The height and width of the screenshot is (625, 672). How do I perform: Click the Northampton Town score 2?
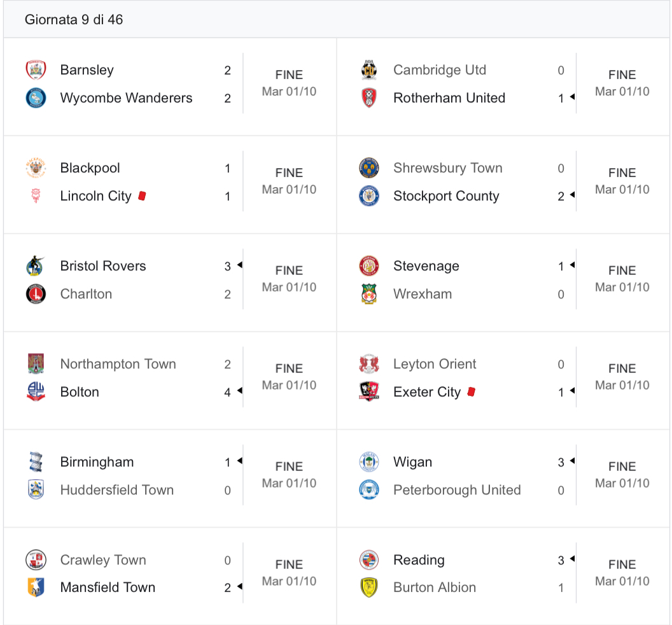pos(228,364)
